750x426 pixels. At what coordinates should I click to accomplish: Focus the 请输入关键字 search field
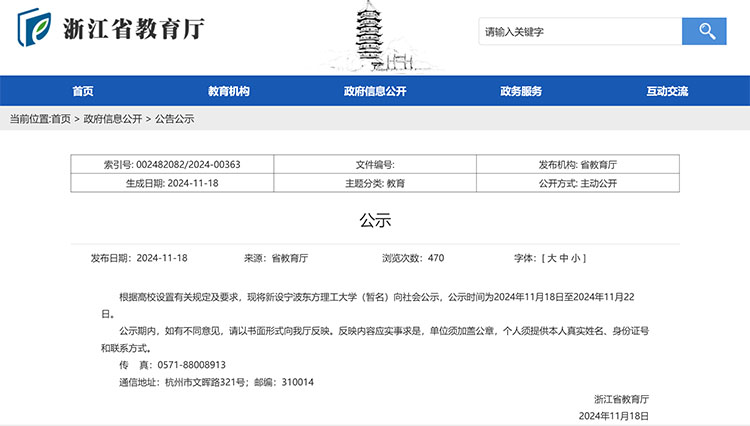coord(580,32)
